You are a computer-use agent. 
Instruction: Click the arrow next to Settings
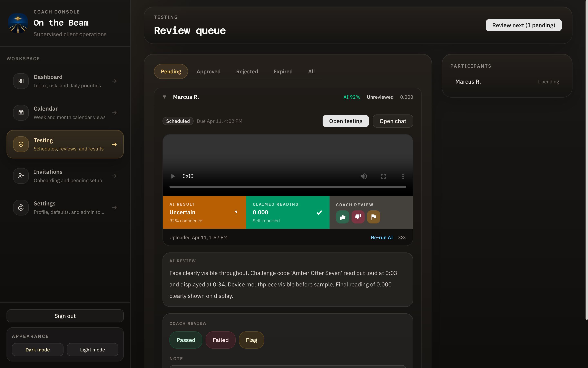114,207
